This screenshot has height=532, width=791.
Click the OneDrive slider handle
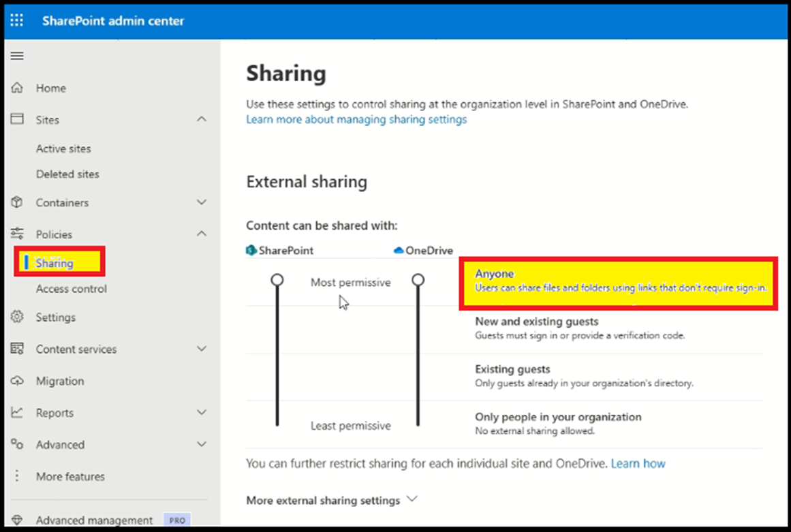coord(418,280)
